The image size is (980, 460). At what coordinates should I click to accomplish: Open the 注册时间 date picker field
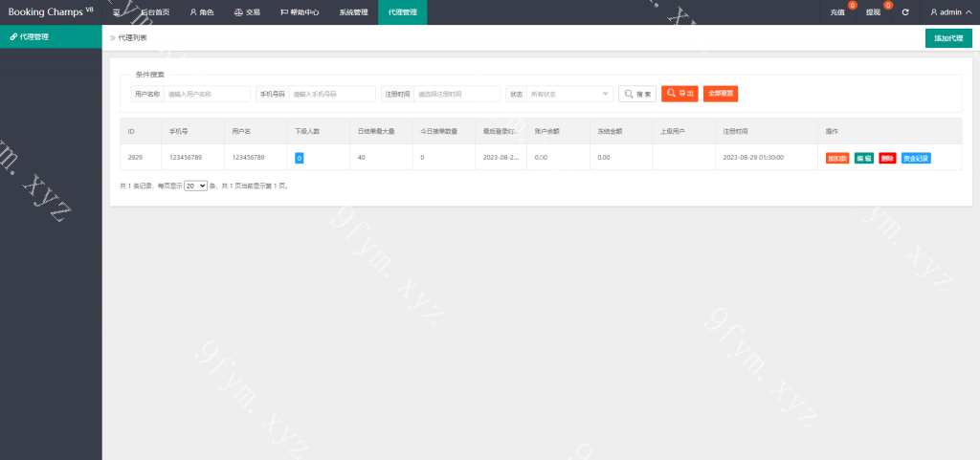pyautogui.click(x=457, y=94)
